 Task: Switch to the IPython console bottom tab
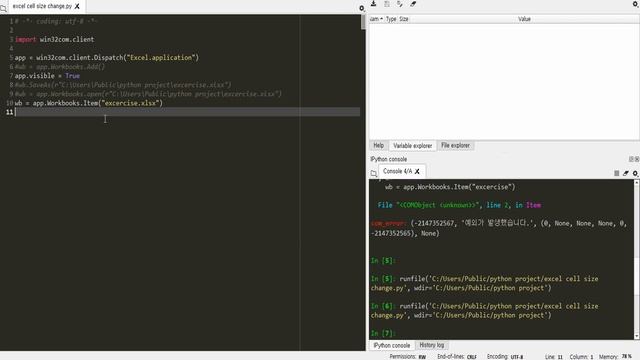tap(391, 345)
